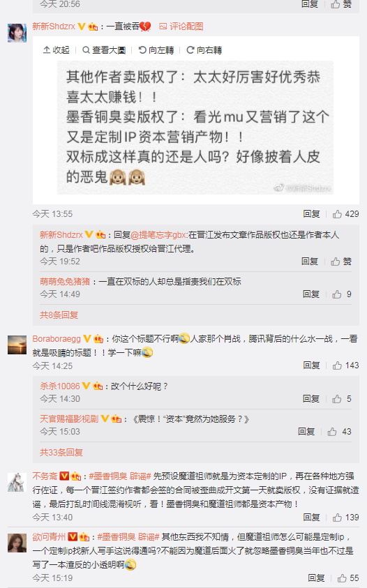This screenshot has height=588, width=367.
Task: Expand 共33条回复 replies
Action: (61, 453)
